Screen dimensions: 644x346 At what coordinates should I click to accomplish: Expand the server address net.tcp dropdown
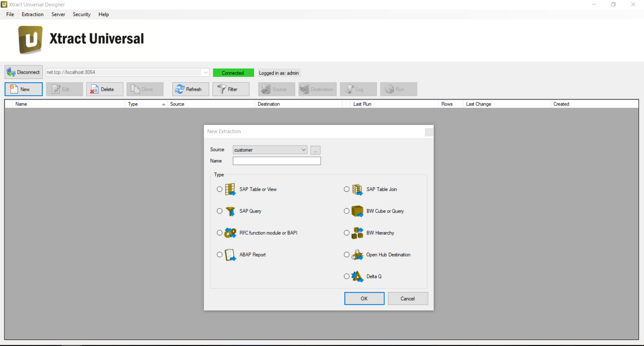tap(205, 72)
